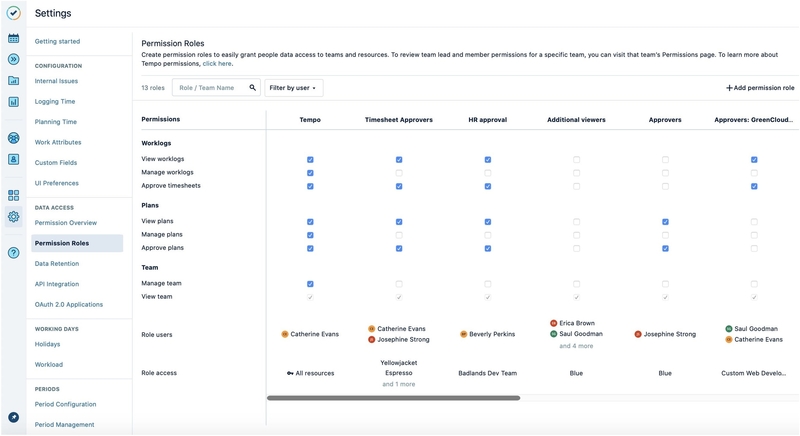
Task: Click the Settings gear icon in left rail
Action: point(13,216)
